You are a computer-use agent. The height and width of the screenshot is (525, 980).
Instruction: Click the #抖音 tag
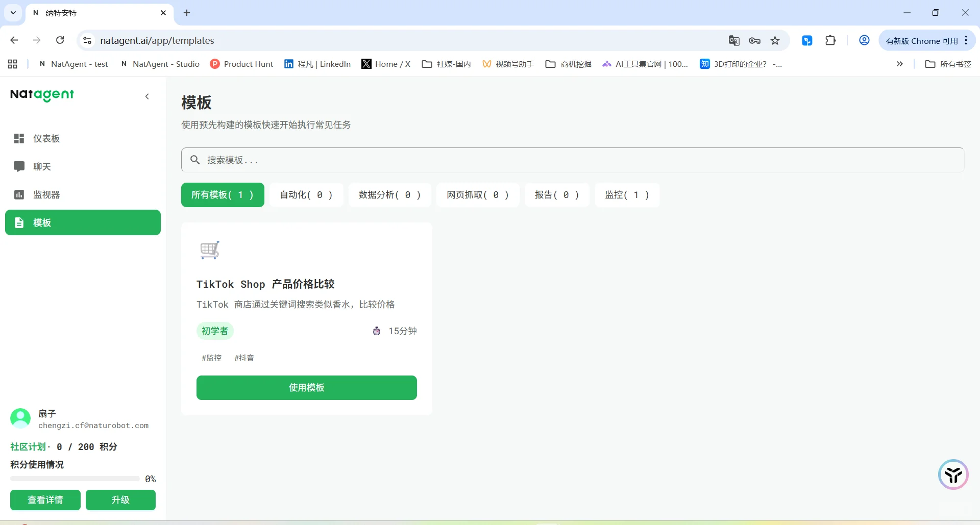(244, 358)
